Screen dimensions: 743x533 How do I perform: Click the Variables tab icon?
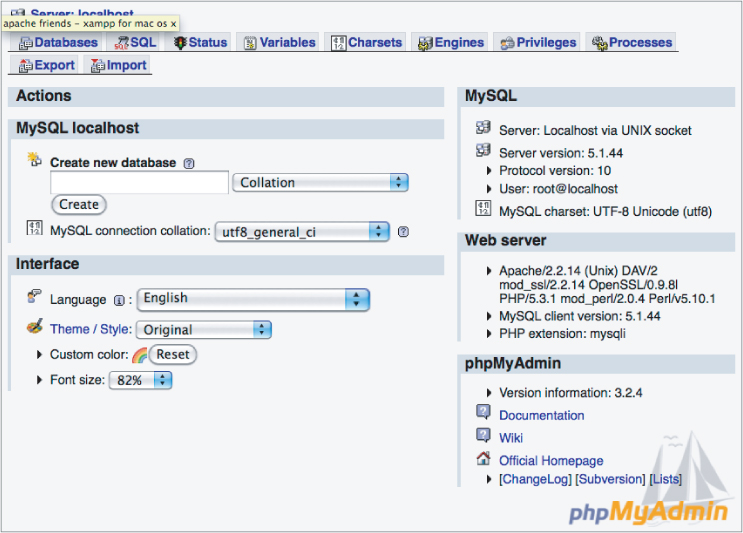[250, 44]
